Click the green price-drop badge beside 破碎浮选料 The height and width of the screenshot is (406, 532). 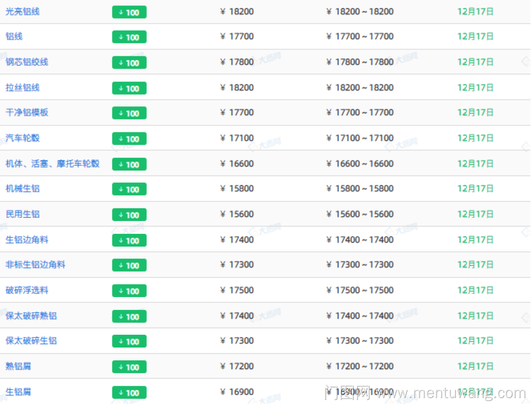(129, 291)
